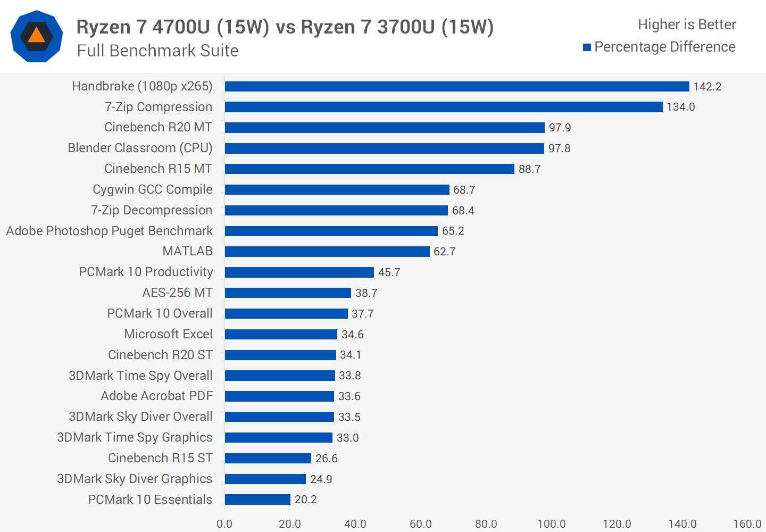Click the 97.8 value label
This screenshot has width=766, height=532.
coord(560,148)
